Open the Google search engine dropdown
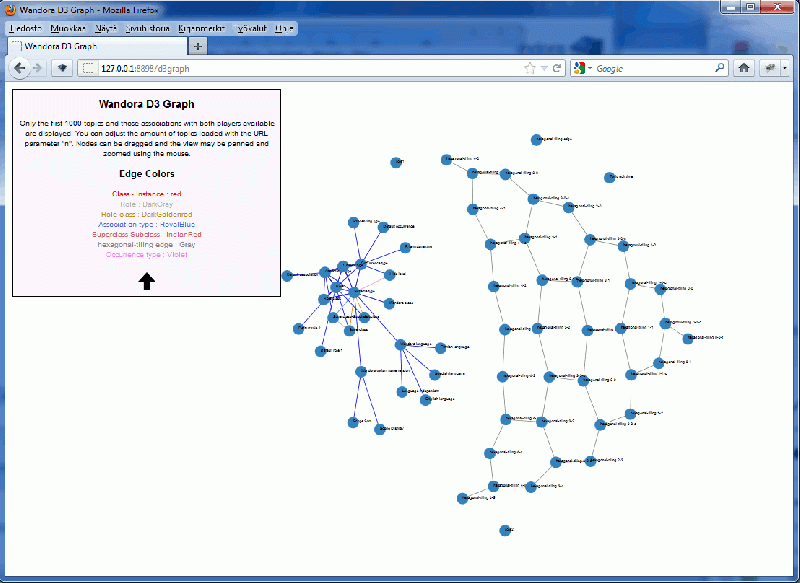The height and width of the screenshot is (583, 800). [x=583, y=69]
